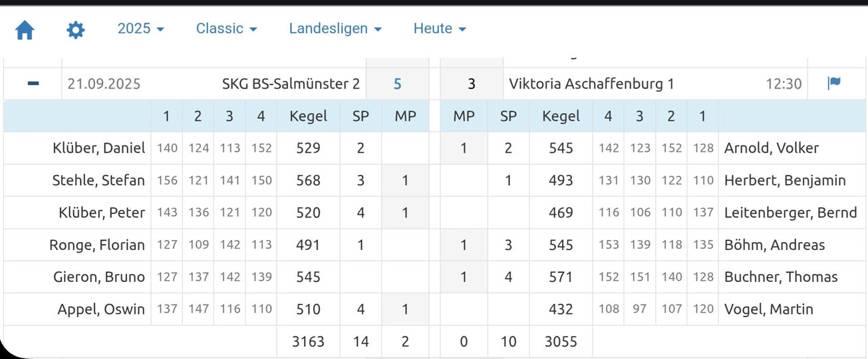The width and height of the screenshot is (868, 359).
Task: Collapse the match details with minus icon
Action: (x=33, y=84)
